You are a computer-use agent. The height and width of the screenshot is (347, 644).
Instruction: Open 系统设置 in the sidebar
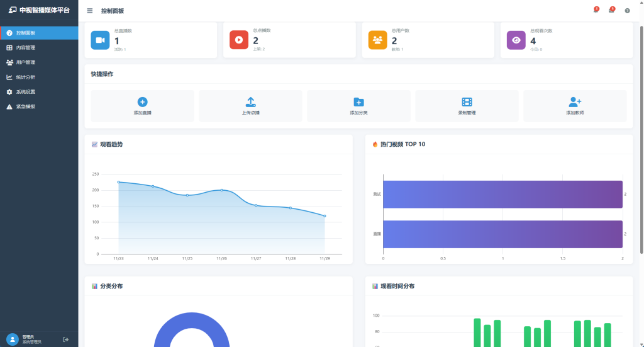pos(39,92)
